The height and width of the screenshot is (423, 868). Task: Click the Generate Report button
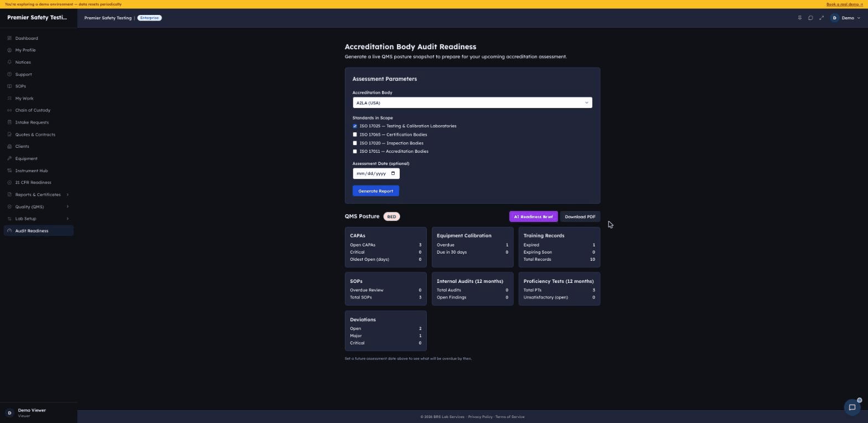(375, 191)
